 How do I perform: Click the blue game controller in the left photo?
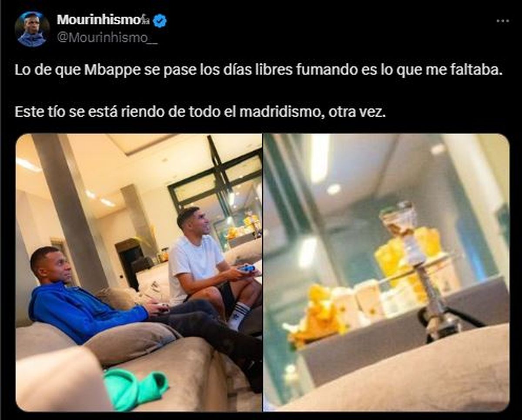248,269
